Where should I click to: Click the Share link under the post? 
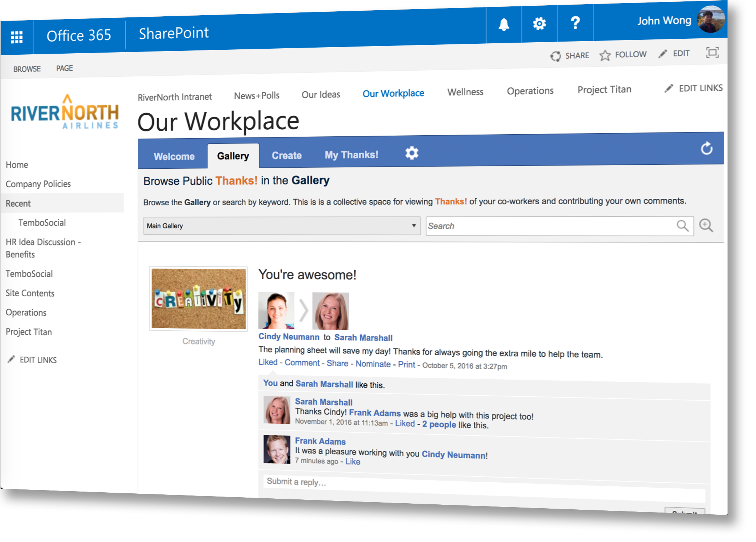pyautogui.click(x=337, y=363)
